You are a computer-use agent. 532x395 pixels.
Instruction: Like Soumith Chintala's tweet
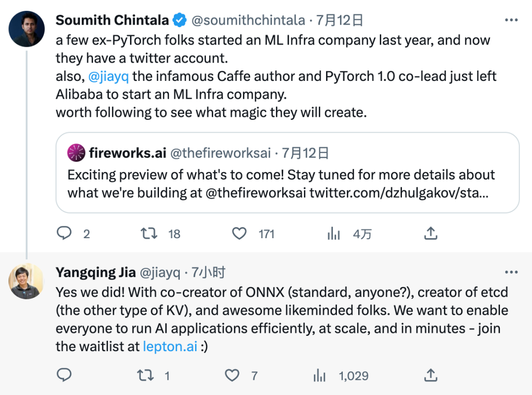[239, 233]
